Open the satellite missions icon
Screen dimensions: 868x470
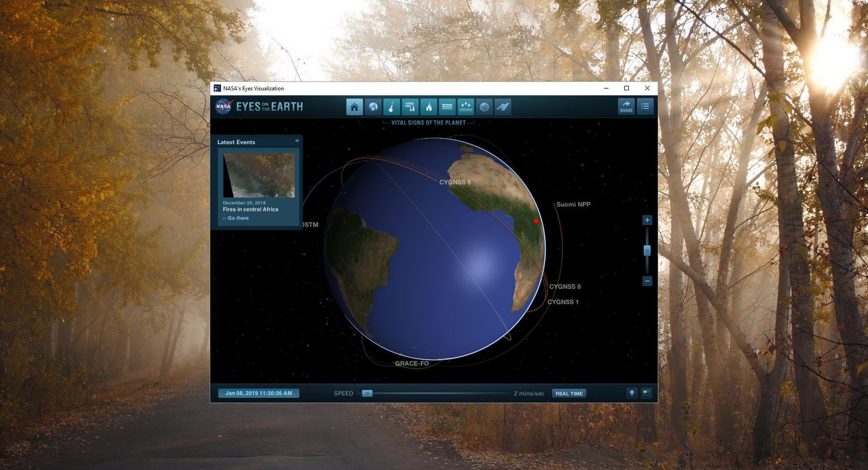point(503,107)
